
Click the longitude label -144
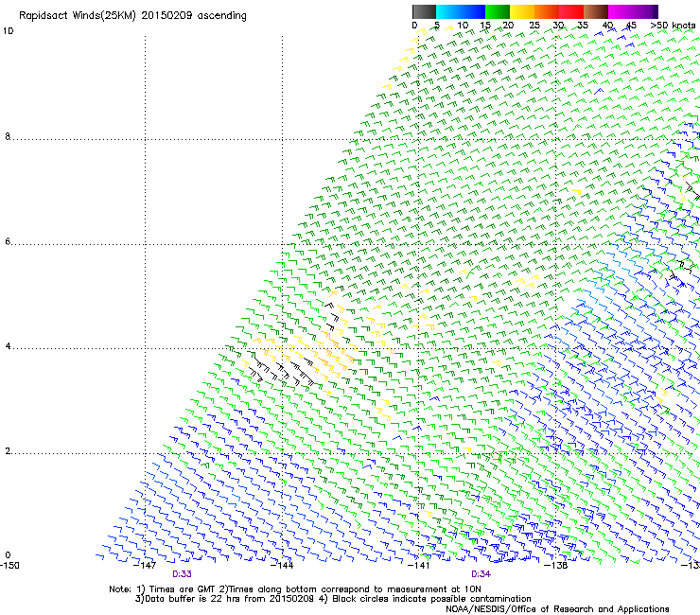pos(282,566)
